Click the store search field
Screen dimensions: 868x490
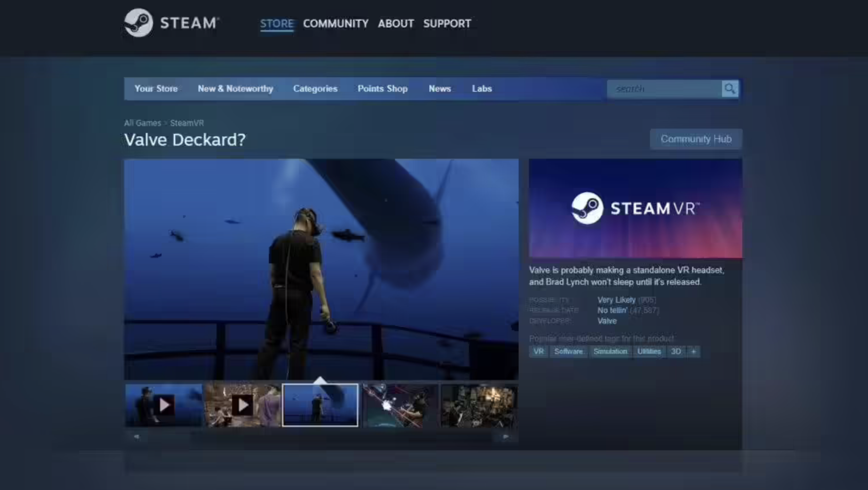665,89
